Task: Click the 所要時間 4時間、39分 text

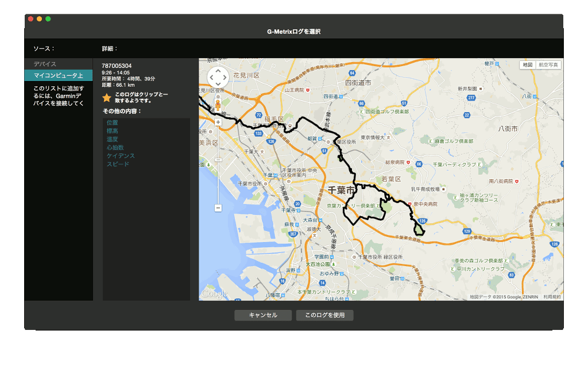Action: point(128,79)
